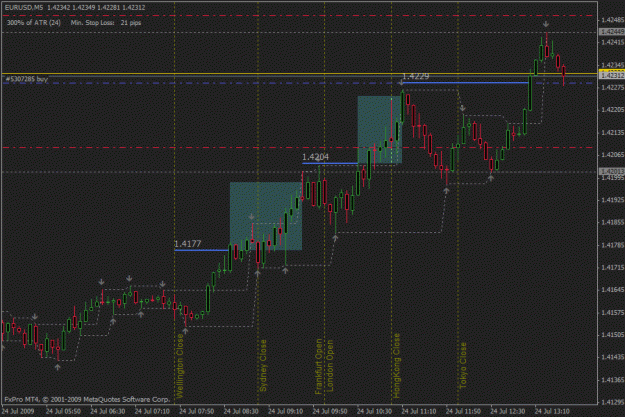The height and width of the screenshot is (417, 625).
Task: Click 1.42065 on the price scale
Action: pyautogui.click(x=613, y=155)
